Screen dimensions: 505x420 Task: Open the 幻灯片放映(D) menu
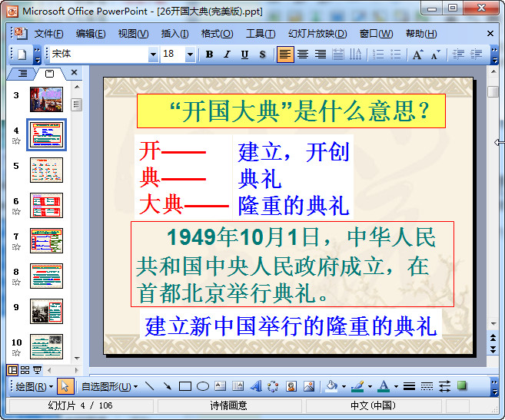(317, 34)
